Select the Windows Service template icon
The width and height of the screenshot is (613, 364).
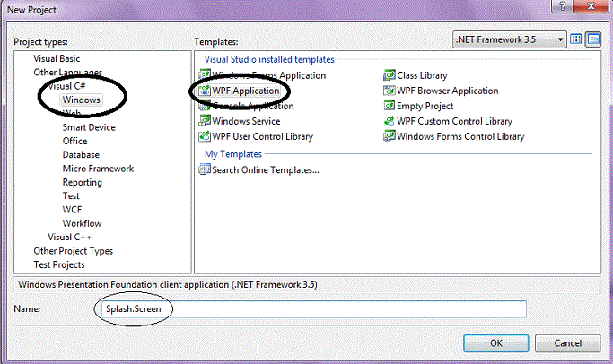[205, 122]
